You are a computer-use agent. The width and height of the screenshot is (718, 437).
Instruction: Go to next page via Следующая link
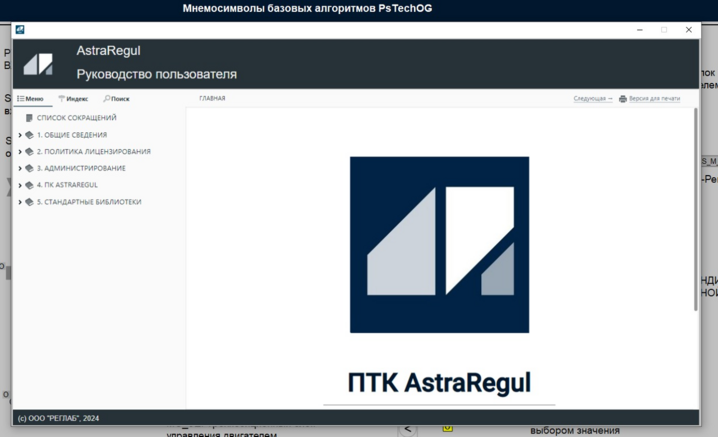click(x=592, y=99)
